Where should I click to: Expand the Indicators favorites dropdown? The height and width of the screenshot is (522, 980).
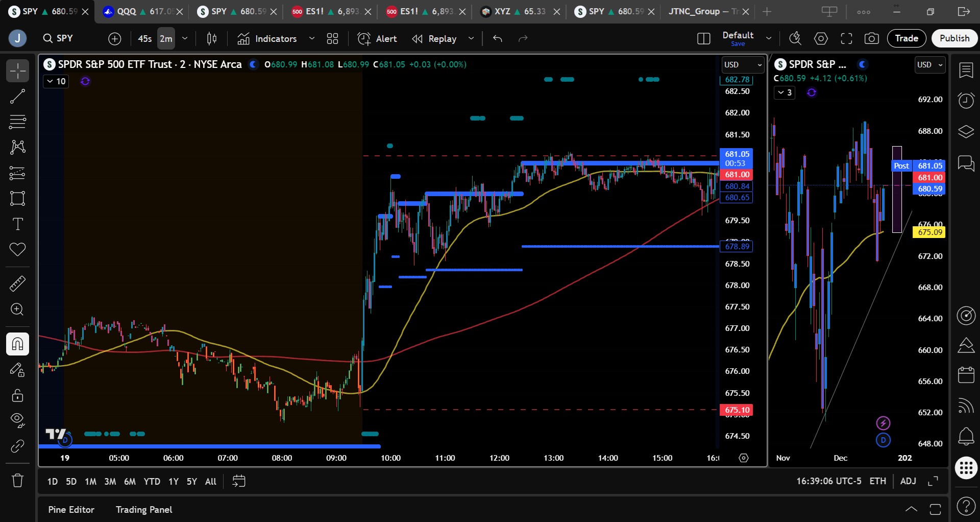[x=312, y=38]
